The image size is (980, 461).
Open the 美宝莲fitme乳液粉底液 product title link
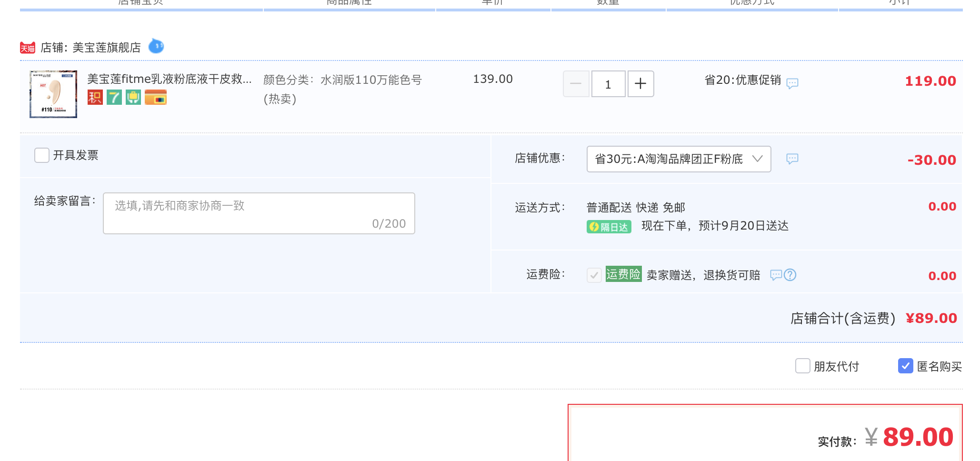pyautogui.click(x=170, y=79)
